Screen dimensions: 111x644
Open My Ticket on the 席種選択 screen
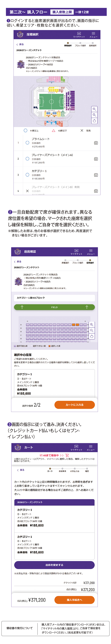79,34
